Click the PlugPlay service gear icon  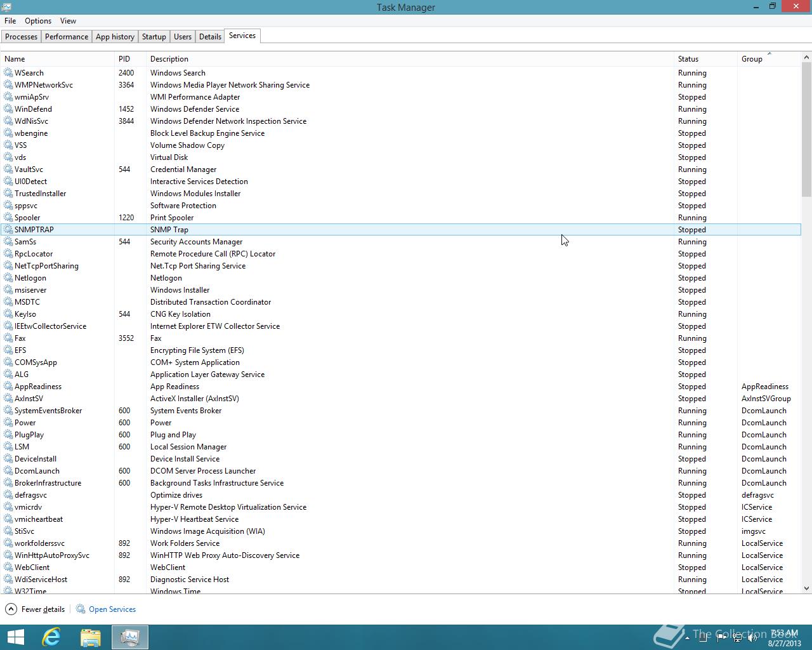(x=8, y=435)
